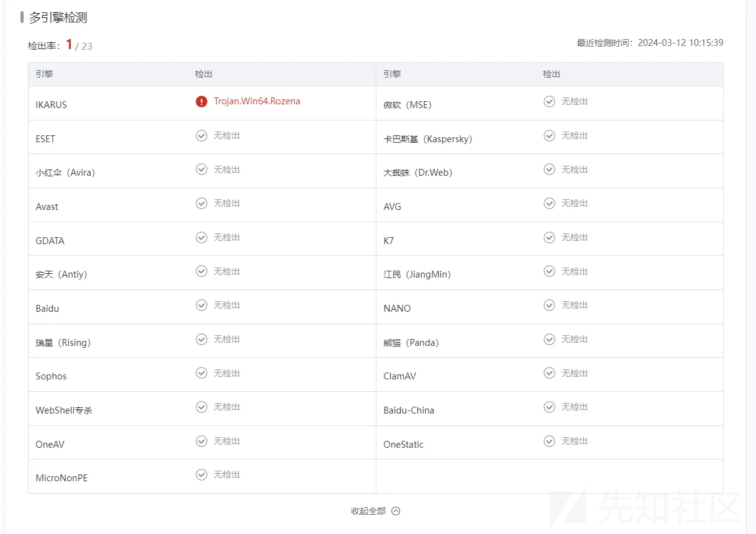Click the checkmark icon in the OneStatic row

pyautogui.click(x=549, y=441)
